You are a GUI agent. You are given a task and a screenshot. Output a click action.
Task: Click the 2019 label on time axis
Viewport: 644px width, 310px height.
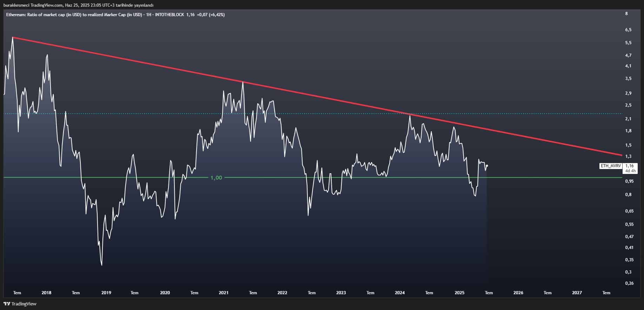tap(106, 293)
